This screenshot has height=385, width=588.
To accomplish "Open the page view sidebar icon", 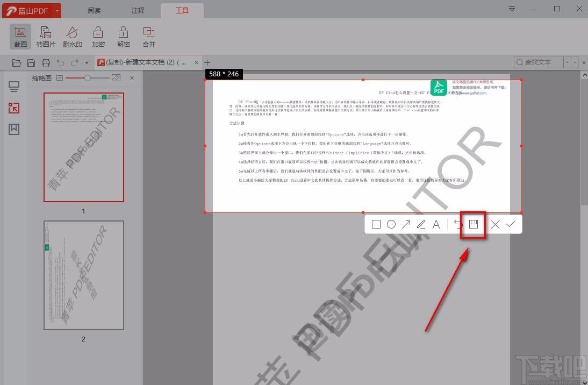I will (14, 87).
